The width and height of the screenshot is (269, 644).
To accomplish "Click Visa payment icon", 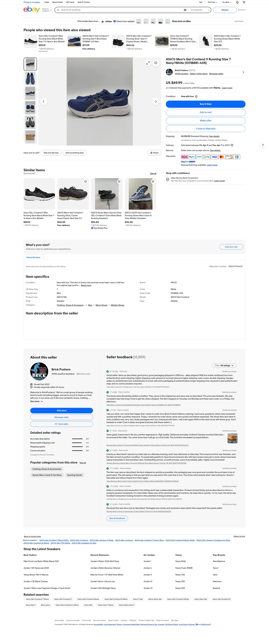I will click(214, 157).
